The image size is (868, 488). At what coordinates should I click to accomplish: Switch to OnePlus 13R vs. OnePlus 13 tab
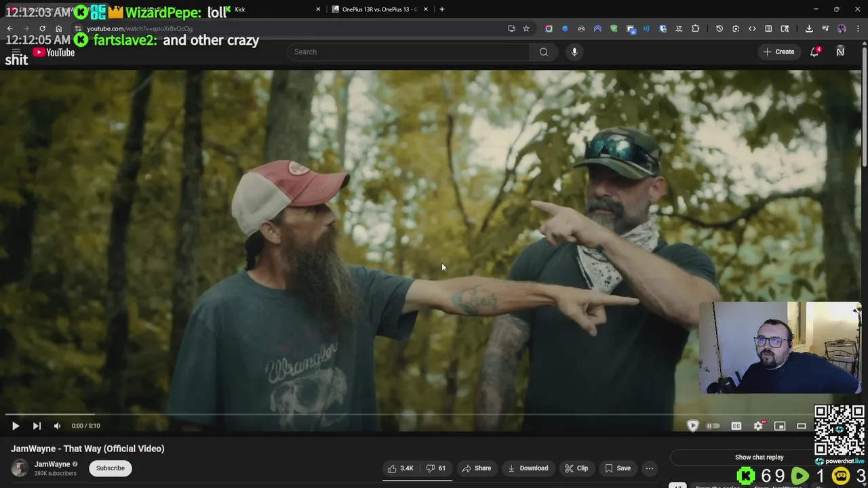coord(380,9)
